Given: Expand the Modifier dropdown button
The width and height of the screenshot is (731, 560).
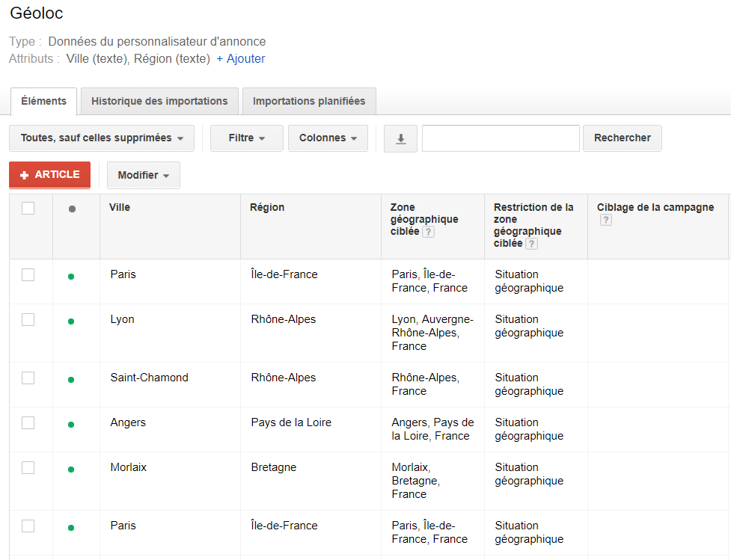Looking at the screenshot, I should pos(143,176).
